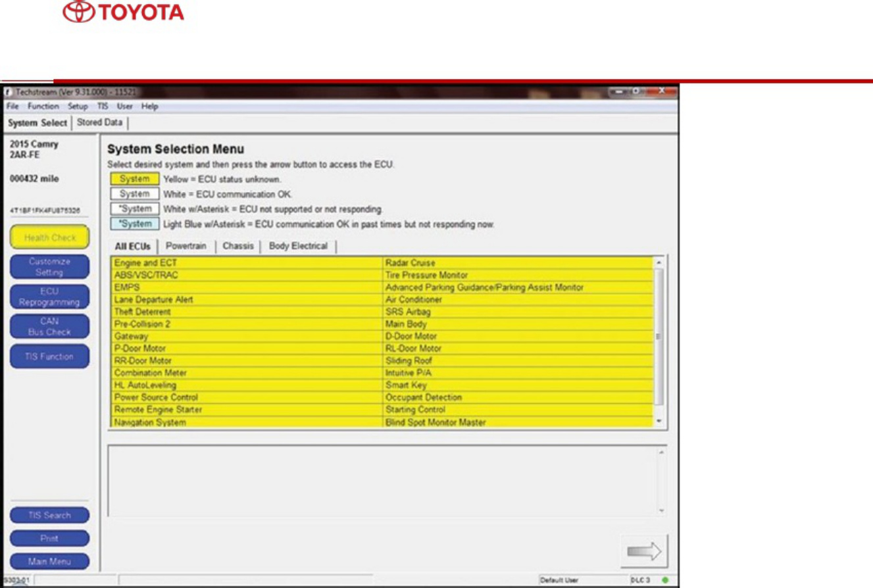Image resolution: width=873 pixels, height=588 pixels.
Task: Select Smart Key in the list
Action: coord(518,385)
